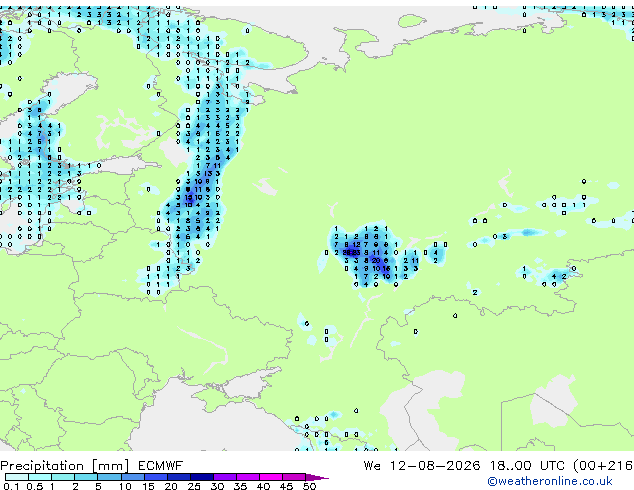The width and height of the screenshot is (634, 490).
Task: Select the 0.1 mm legend color swatch
Action: coord(17,477)
